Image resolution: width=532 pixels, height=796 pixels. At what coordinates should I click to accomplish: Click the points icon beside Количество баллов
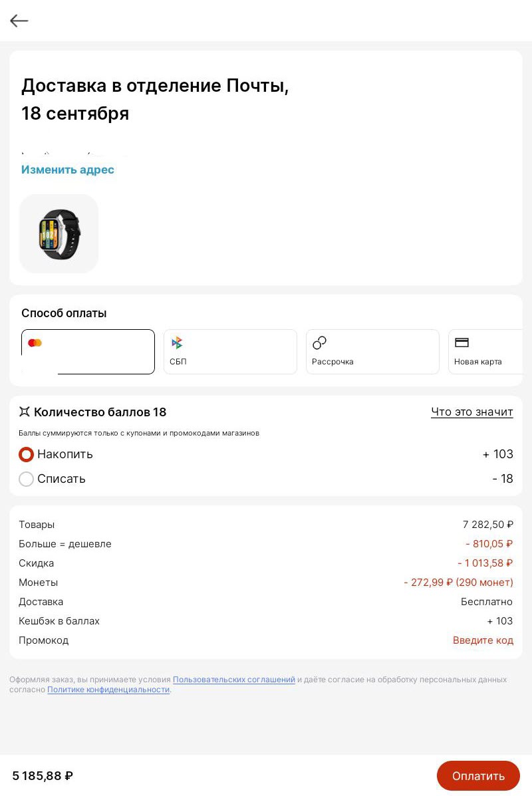tap(25, 412)
